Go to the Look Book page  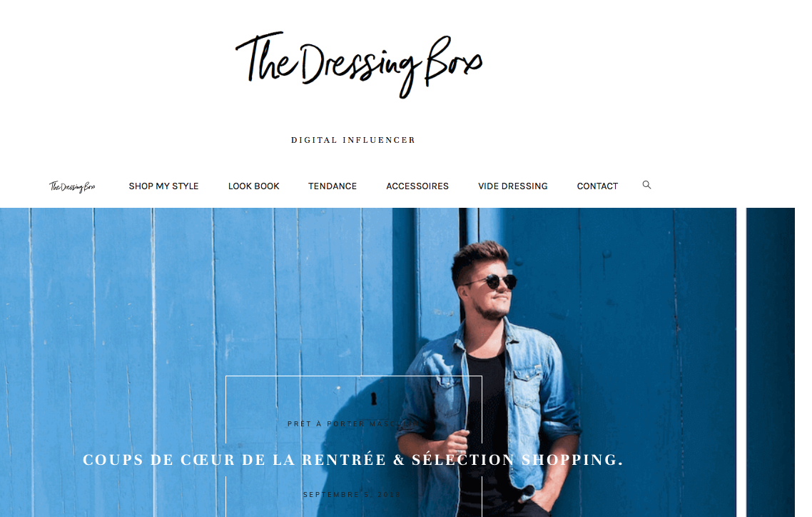pos(254,186)
